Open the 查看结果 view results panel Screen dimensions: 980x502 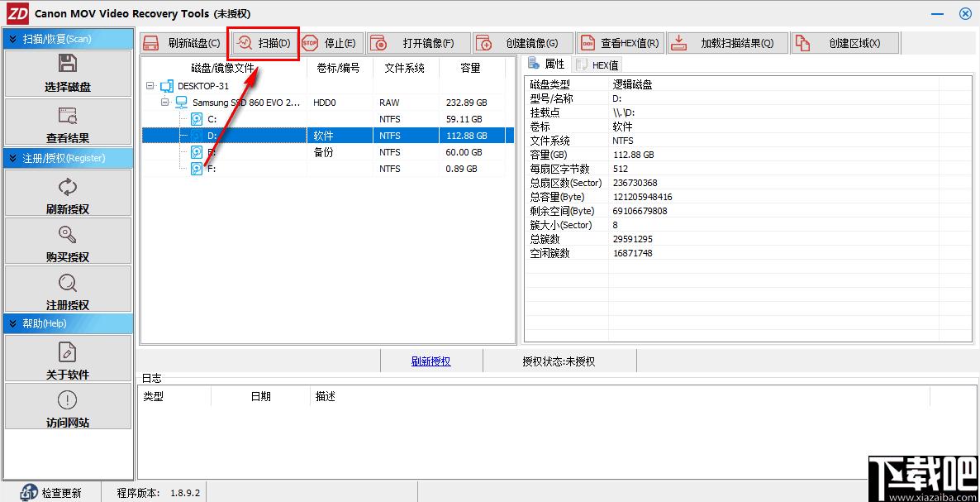coord(68,122)
